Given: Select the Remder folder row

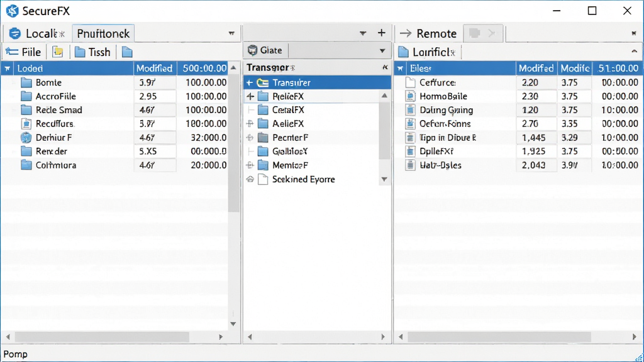Looking at the screenshot, I should coord(114,151).
